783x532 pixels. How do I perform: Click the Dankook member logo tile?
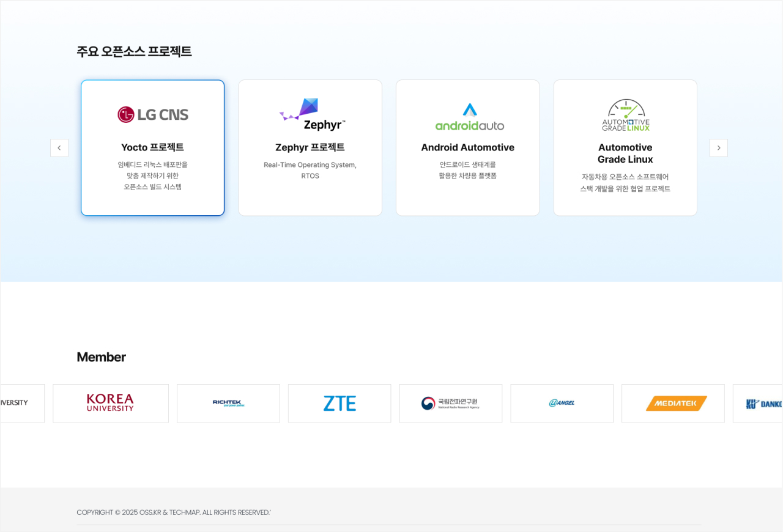(759, 403)
